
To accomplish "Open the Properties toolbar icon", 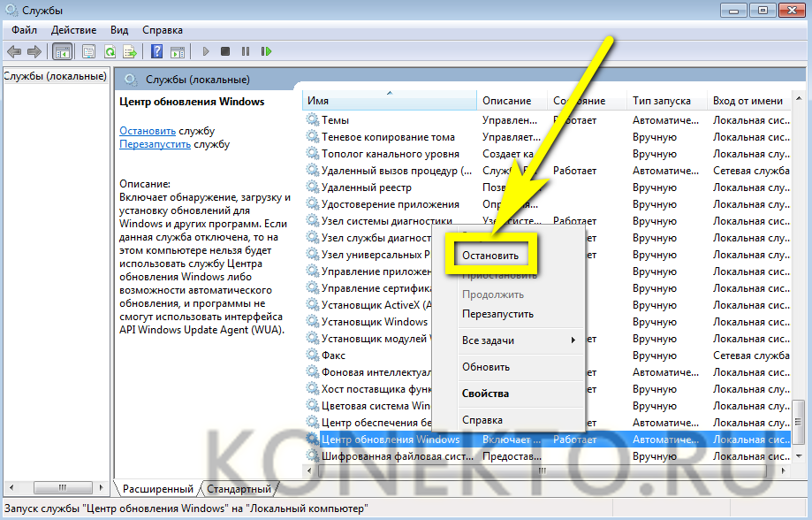I will point(89,51).
